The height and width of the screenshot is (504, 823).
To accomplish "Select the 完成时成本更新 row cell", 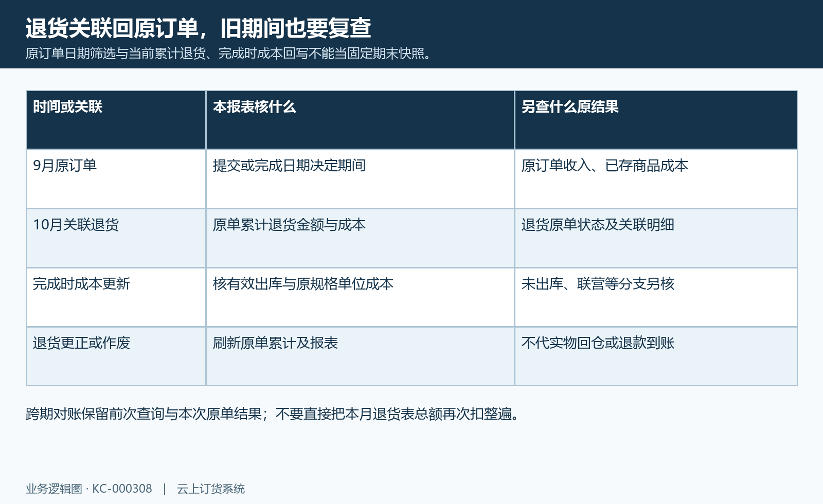I will point(116,297).
